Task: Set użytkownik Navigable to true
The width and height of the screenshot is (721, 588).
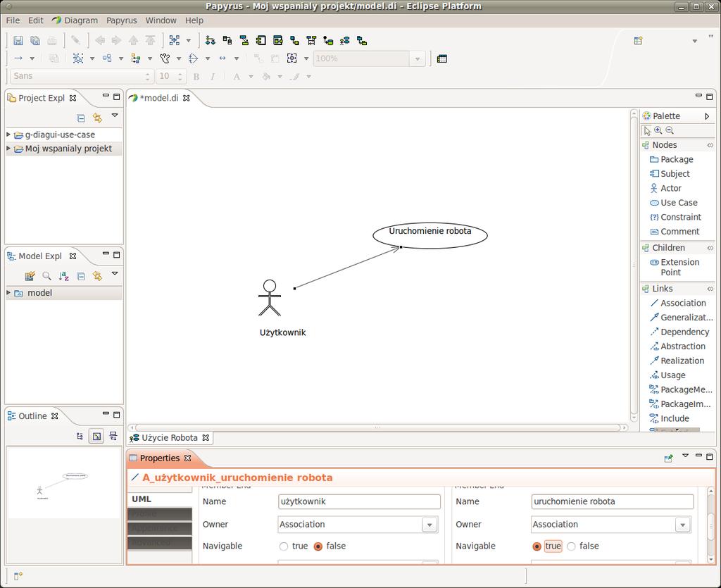Action: tap(284, 546)
